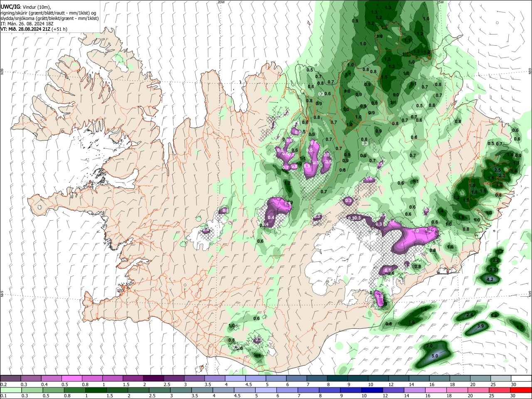The image size is (532, 399).
Task: Click the first upper-row swatch labeled 0.2
Action: (x=11, y=379)
